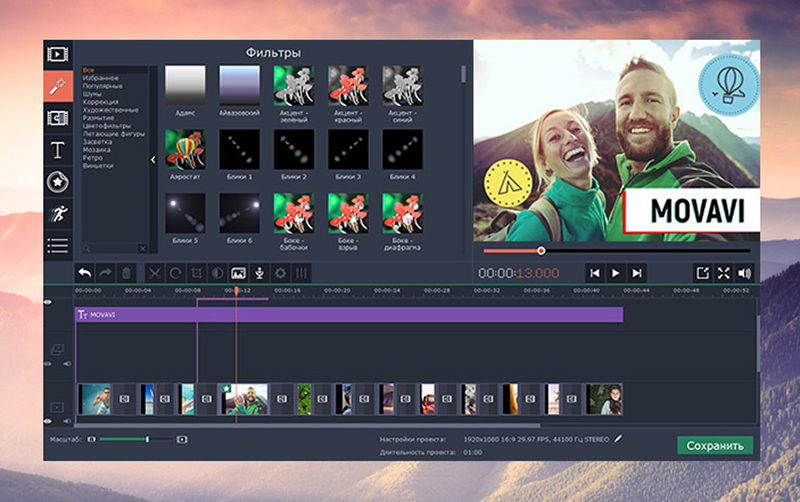Open export preview pop-out icon

pyautogui.click(x=702, y=272)
